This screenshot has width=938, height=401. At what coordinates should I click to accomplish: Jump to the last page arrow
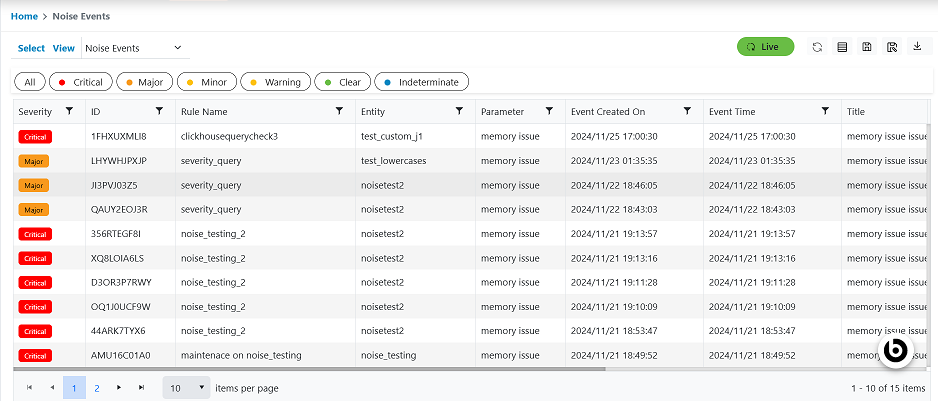(141, 387)
